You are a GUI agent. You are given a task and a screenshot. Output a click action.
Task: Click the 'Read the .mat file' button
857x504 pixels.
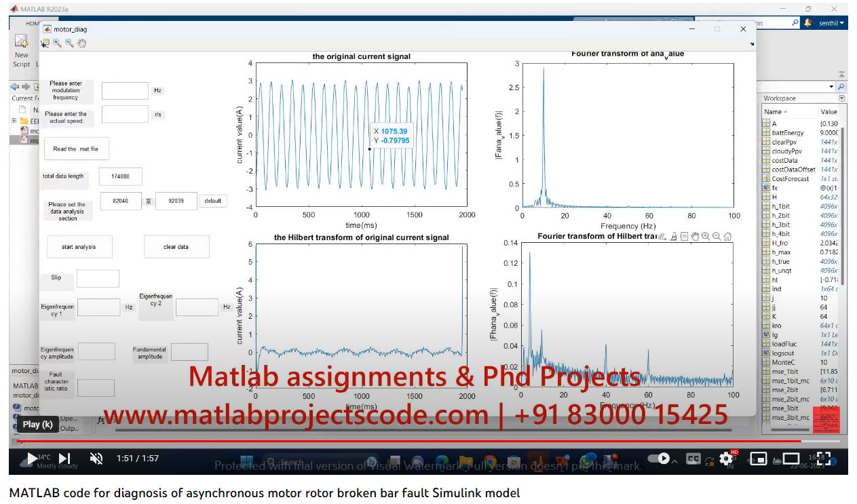pos(76,149)
